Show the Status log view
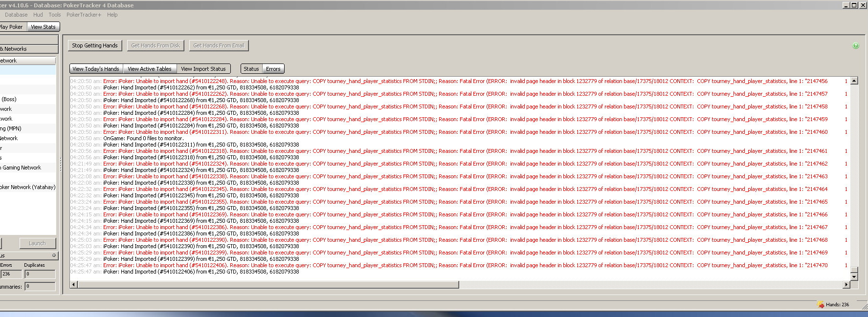 251,69
